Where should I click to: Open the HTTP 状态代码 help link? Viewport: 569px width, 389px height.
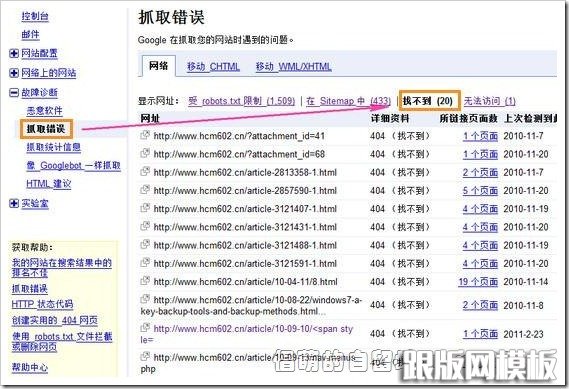click(42, 304)
